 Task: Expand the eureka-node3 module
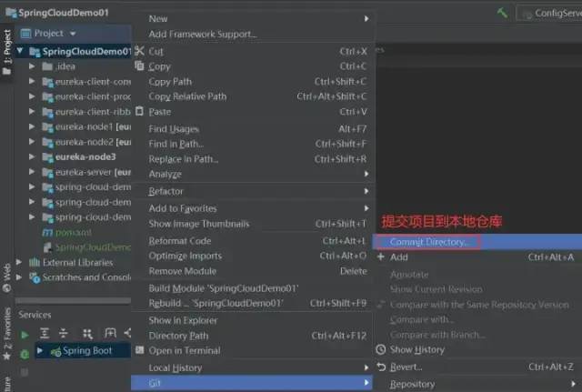(32, 156)
